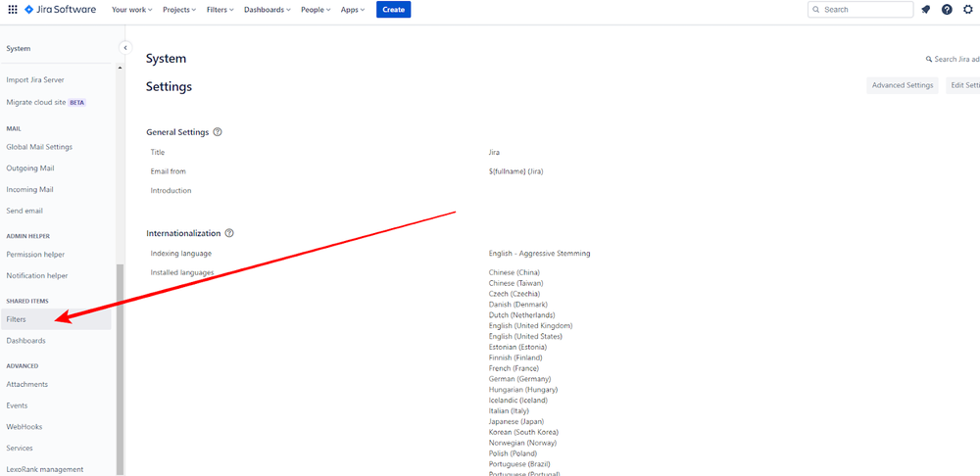980x476 pixels.
Task: Click the System heading in sidebar
Action: coord(18,48)
